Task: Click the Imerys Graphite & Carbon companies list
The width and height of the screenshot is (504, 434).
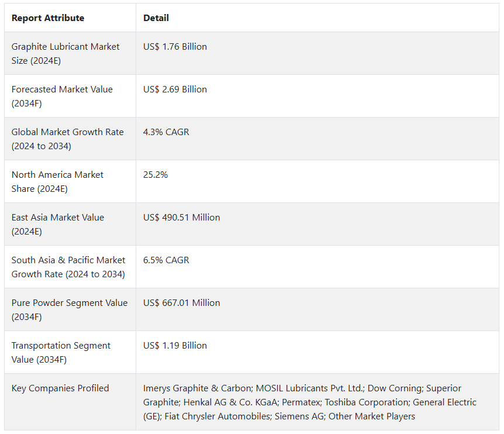Action: coord(310,402)
